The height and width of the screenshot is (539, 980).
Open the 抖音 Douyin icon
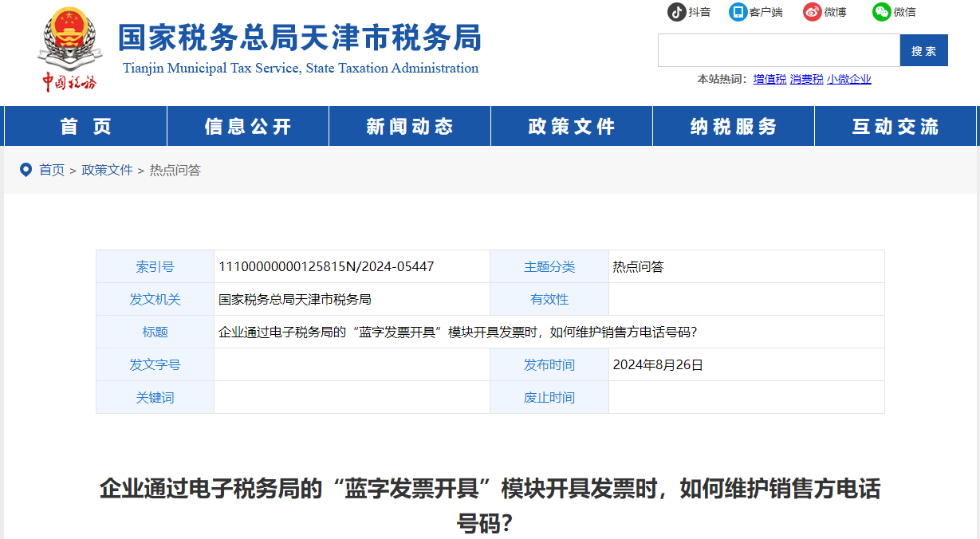677,12
